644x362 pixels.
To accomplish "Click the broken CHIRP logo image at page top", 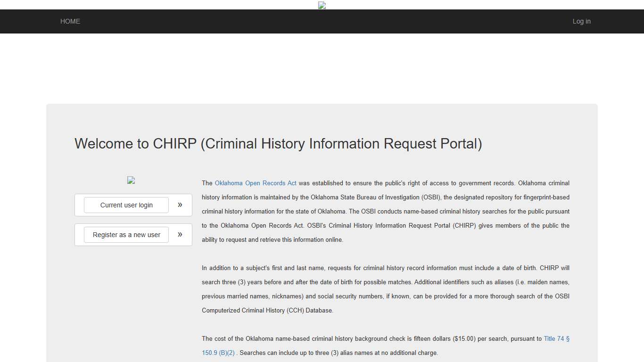I will 322,5.
